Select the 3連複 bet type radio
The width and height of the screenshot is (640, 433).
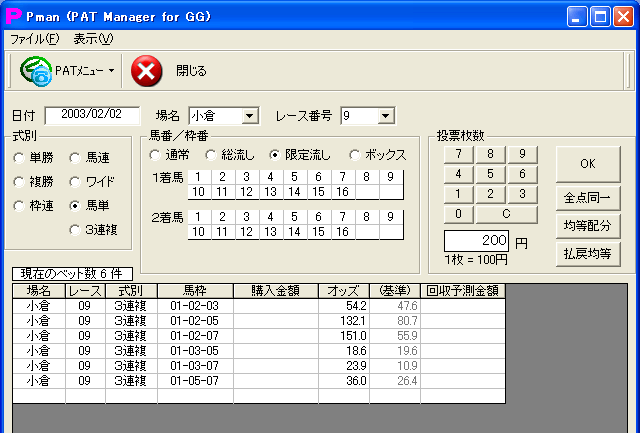tap(76, 230)
